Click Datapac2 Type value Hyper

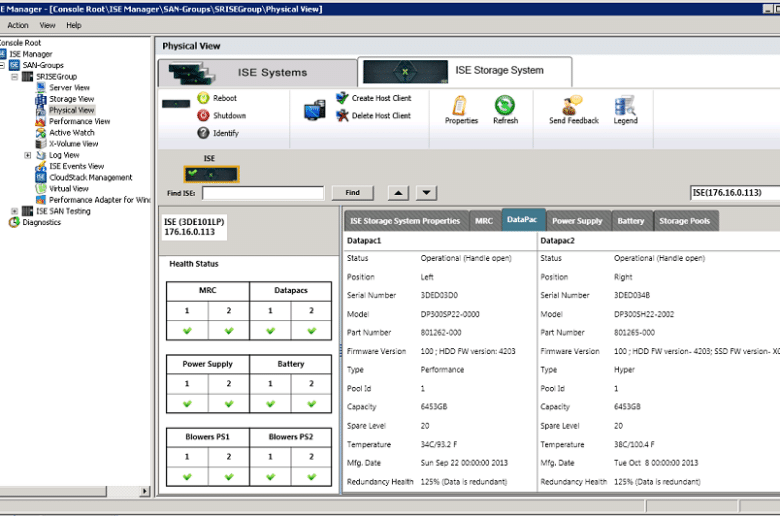point(624,370)
